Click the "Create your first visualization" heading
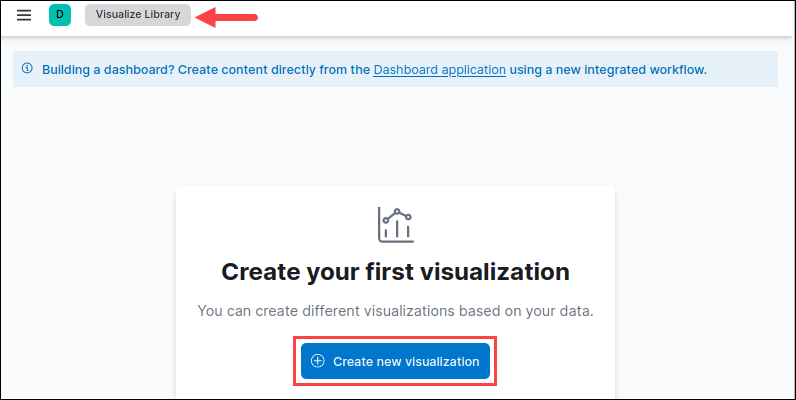 click(x=395, y=272)
